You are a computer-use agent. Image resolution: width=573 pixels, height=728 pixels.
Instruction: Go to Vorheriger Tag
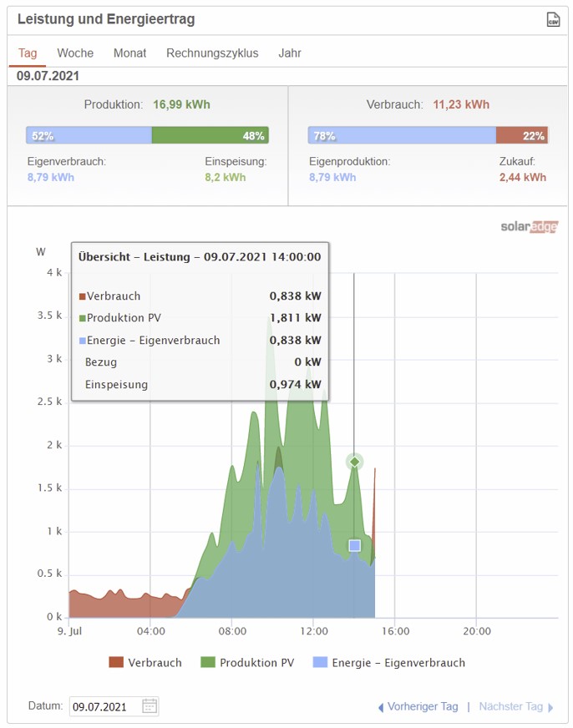(x=423, y=707)
